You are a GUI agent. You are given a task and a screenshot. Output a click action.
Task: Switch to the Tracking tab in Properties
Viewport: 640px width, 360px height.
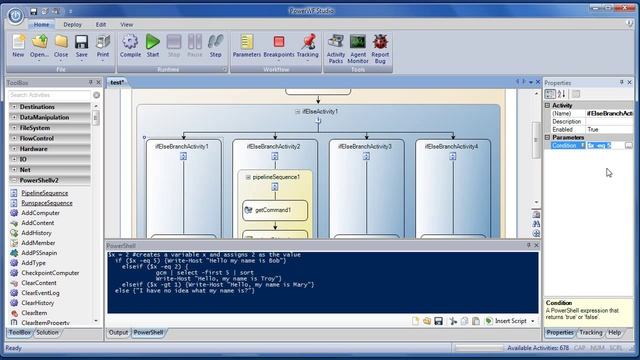pos(591,333)
